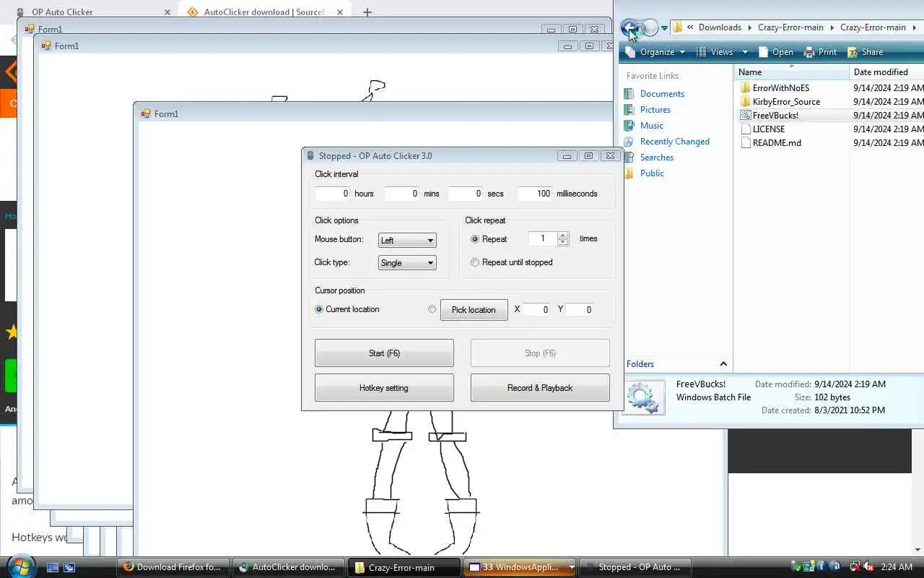
Task: Select the LICENSE file
Action: [768, 129]
